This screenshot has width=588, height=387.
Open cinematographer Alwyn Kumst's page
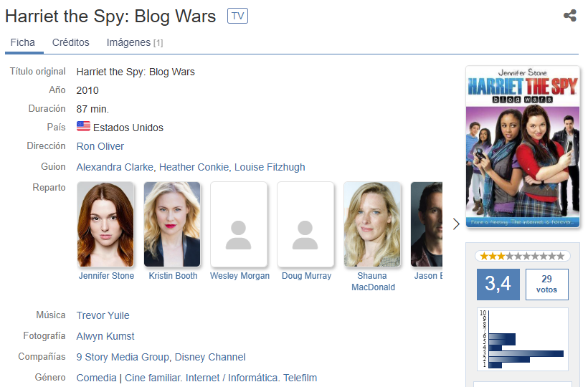[x=105, y=336]
